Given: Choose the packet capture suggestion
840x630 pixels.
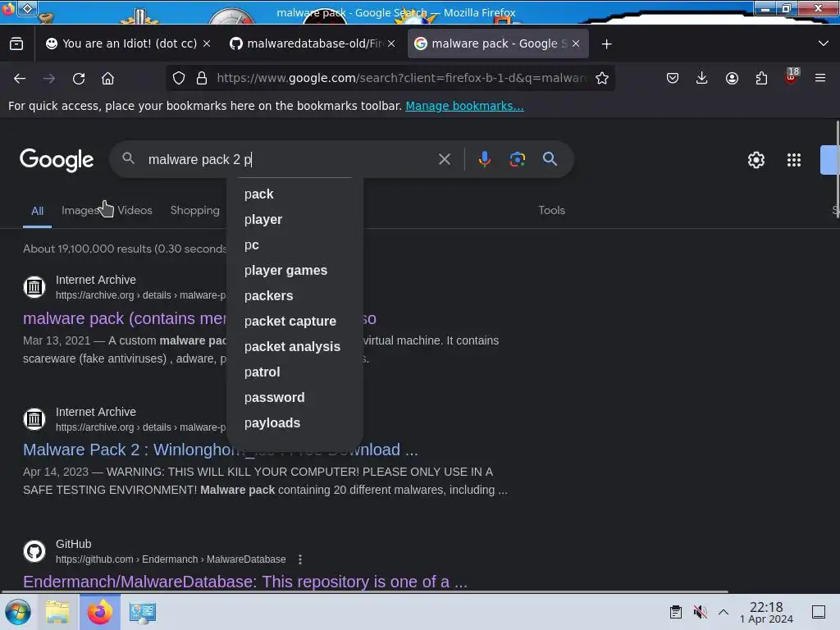Looking at the screenshot, I should coord(294,322).
